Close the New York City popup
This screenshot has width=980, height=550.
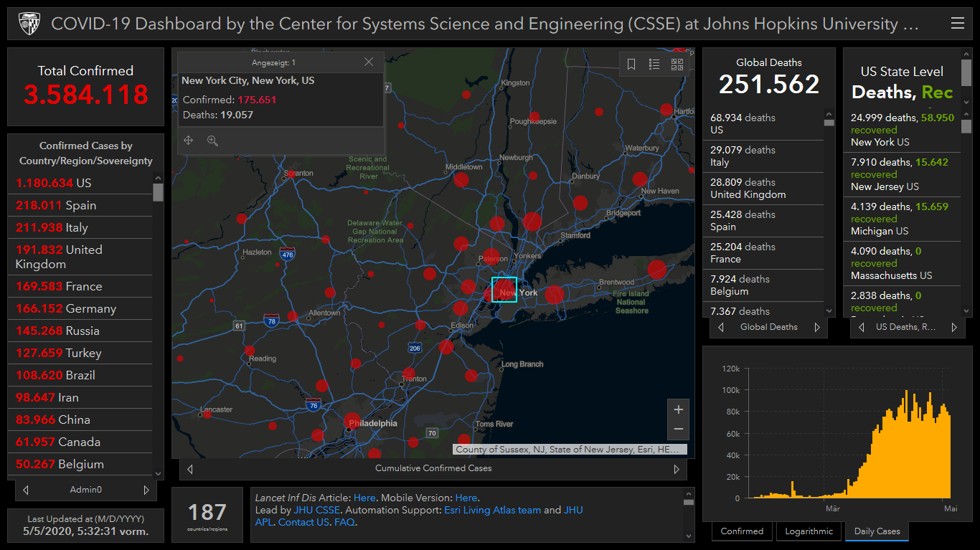click(369, 62)
